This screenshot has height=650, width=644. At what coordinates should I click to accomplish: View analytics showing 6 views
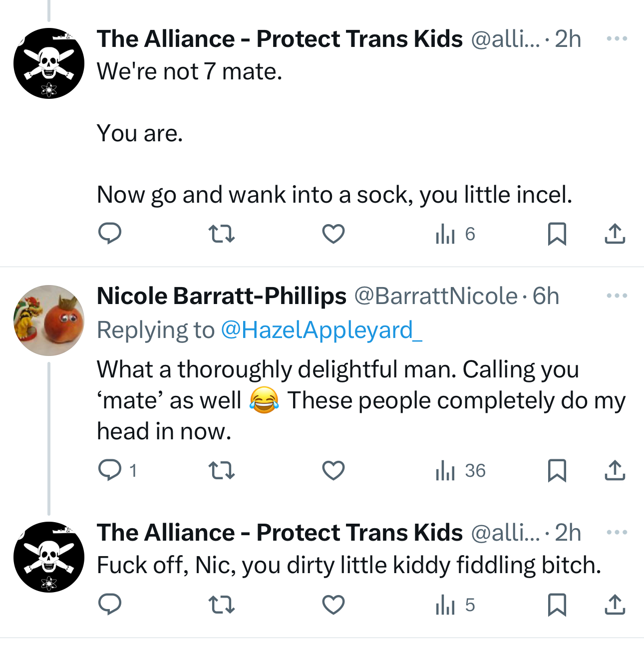pos(455,234)
